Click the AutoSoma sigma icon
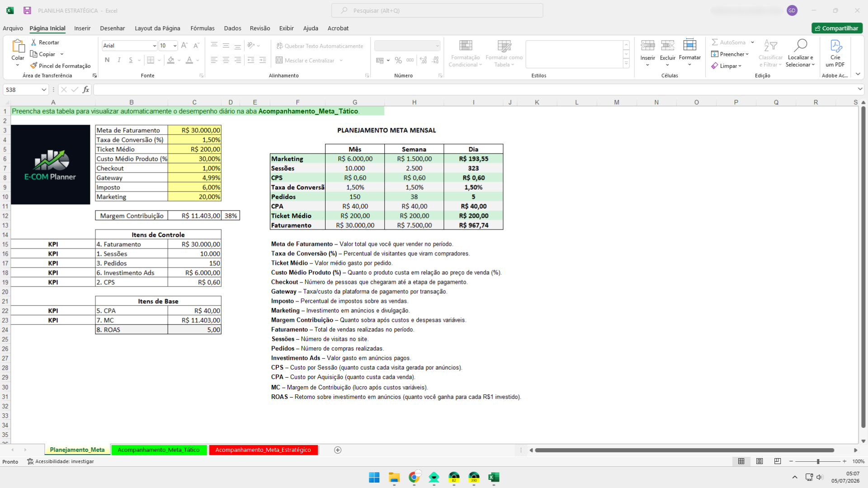 point(715,42)
